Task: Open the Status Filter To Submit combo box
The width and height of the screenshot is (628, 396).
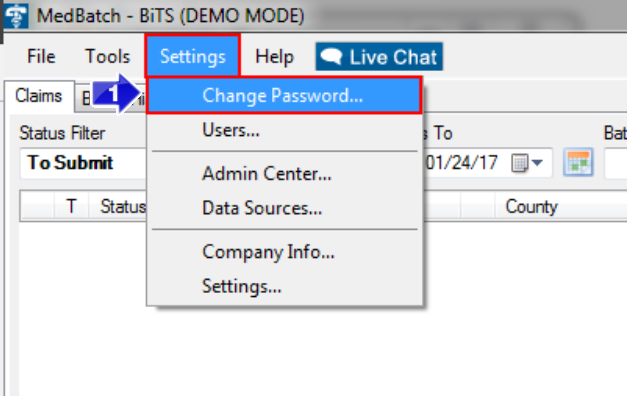Action: pyautogui.click(x=83, y=163)
